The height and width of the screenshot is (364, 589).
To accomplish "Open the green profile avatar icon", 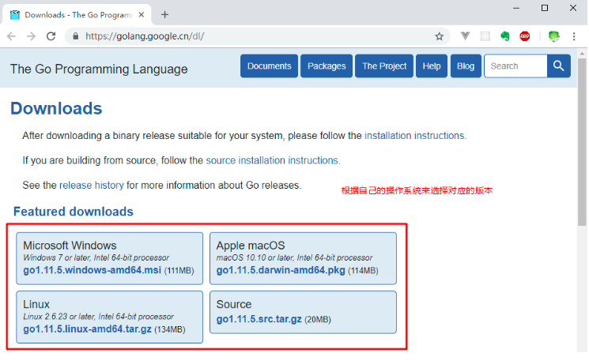I will (553, 36).
